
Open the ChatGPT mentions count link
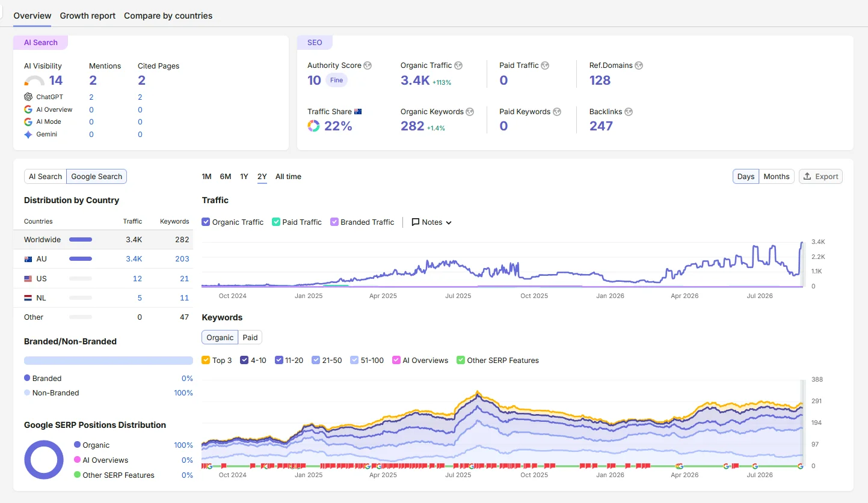[x=91, y=97]
